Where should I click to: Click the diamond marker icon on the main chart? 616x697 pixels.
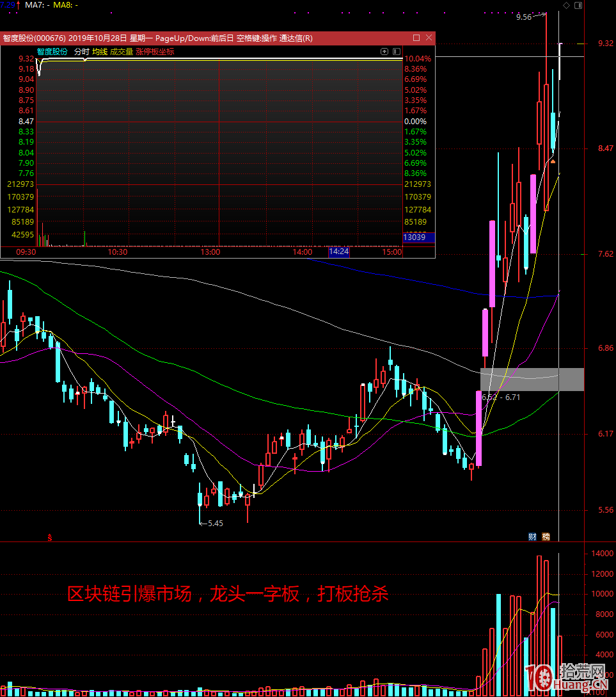(566, 5)
